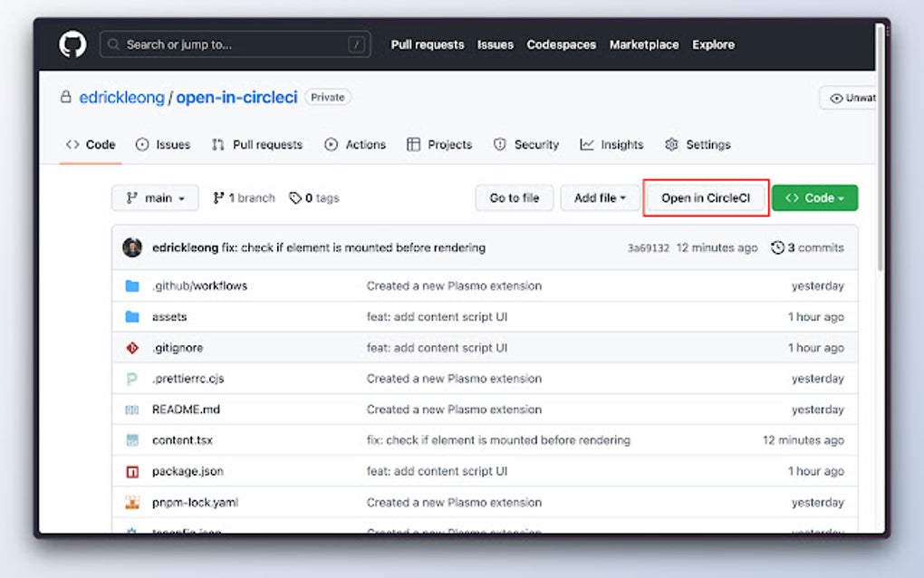
Task: Click the Open in CircleCI button
Action: [706, 197]
